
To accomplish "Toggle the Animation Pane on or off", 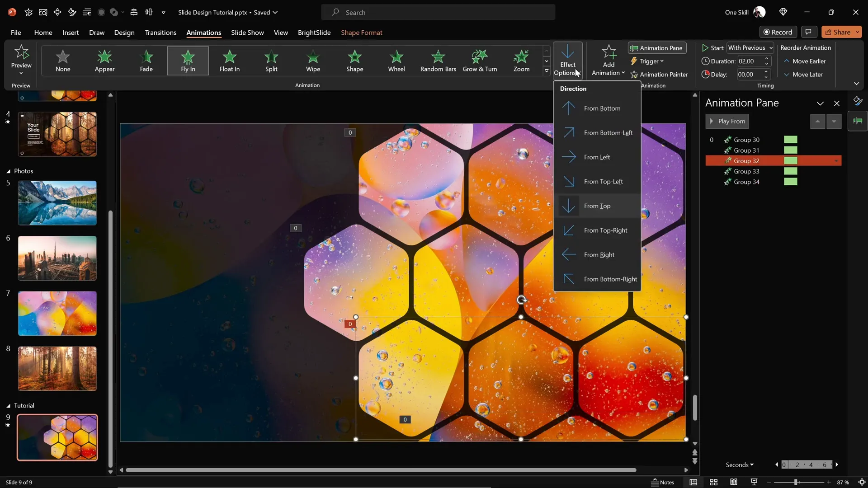I will [656, 48].
